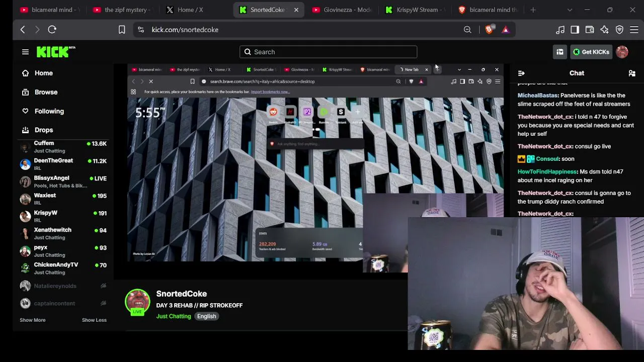Click the Kick Search input field
This screenshot has width=644, height=362.
328,52
